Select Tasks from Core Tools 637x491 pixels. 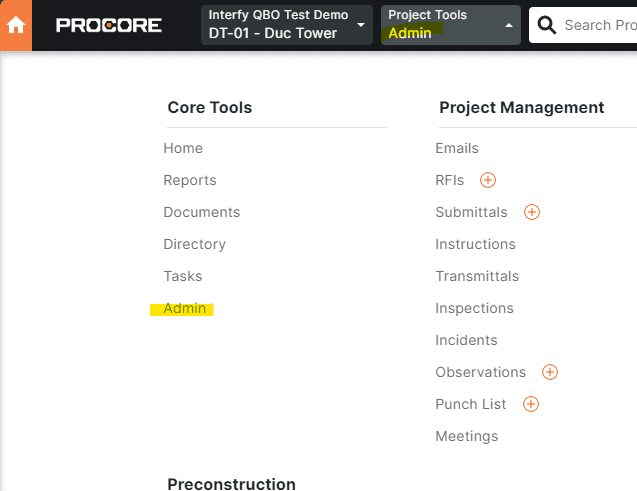[x=183, y=276]
